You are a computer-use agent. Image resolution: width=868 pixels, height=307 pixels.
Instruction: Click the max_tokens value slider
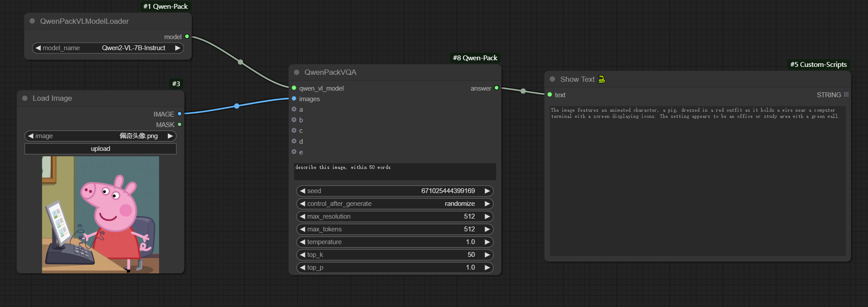pos(395,229)
